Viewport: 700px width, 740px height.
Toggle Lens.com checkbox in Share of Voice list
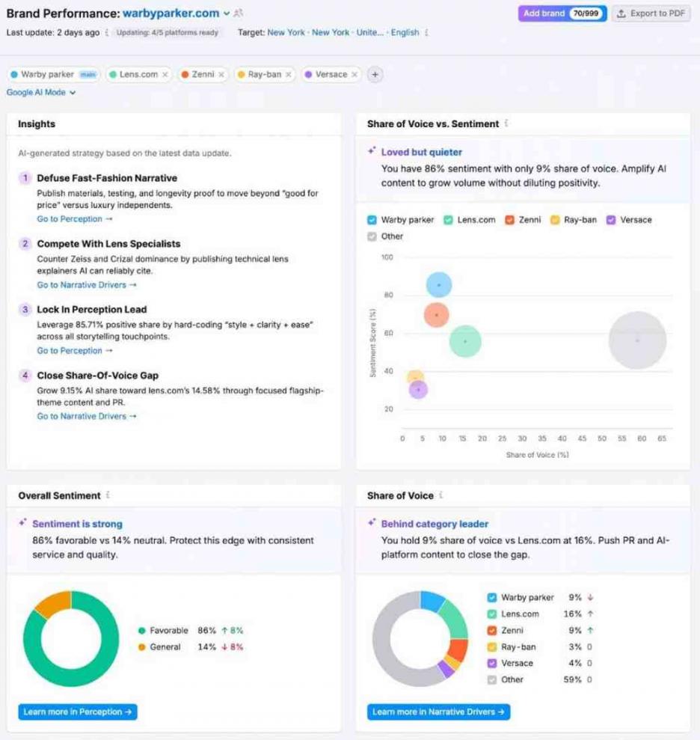(x=492, y=614)
